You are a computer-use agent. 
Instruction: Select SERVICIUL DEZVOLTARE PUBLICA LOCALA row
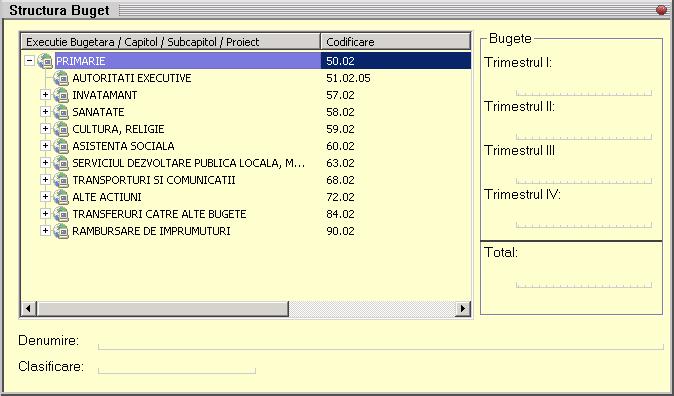pyautogui.click(x=188, y=163)
